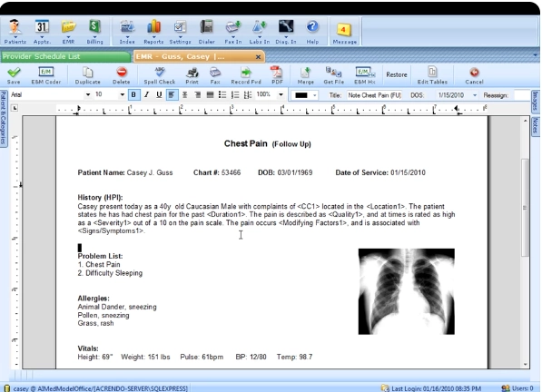
Task: Close the EMR - Guss, Casey tab
Action: [x=258, y=57]
